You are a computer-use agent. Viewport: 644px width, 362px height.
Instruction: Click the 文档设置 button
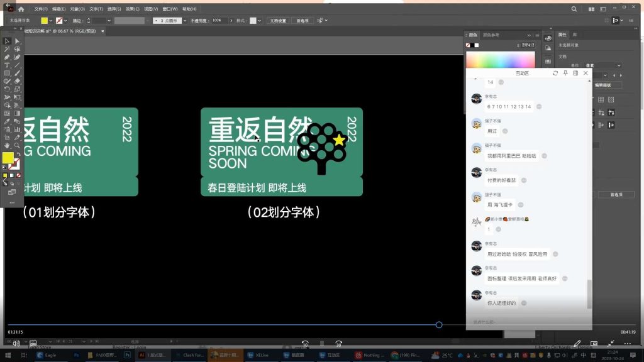(278, 21)
